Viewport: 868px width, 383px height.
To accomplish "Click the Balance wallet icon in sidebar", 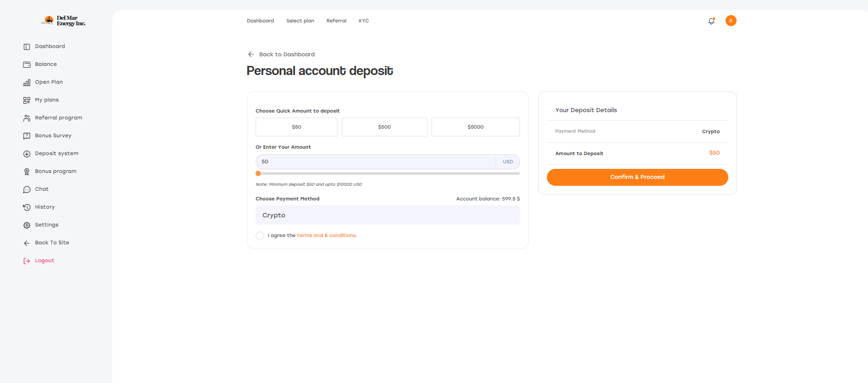I will [27, 65].
